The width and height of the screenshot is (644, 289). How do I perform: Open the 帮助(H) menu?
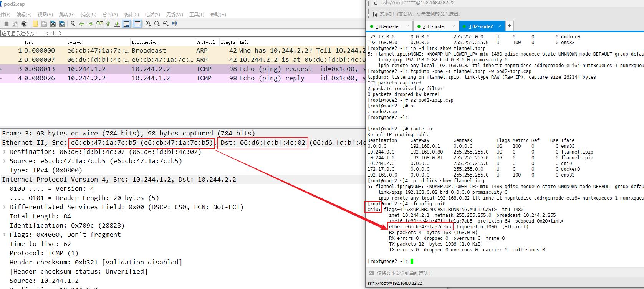(x=218, y=15)
